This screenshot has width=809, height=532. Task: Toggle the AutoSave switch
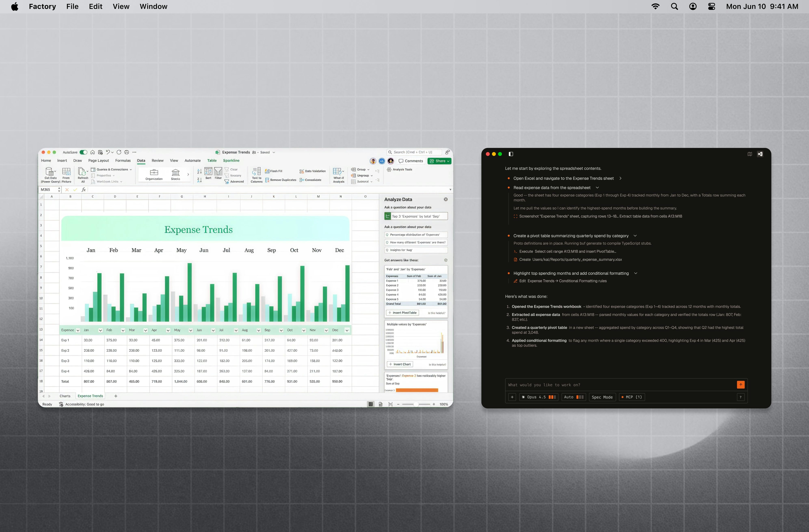pos(84,152)
